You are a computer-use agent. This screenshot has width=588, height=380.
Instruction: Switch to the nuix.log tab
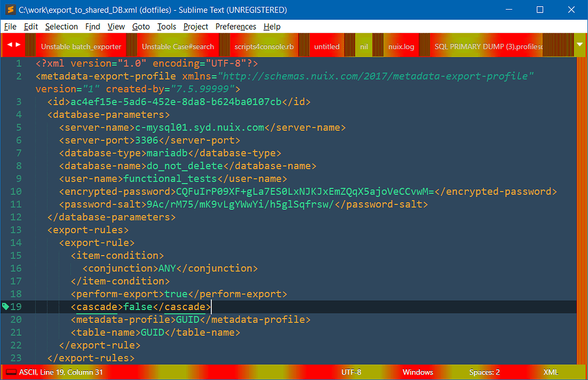pyautogui.click(x=402, y=45)
